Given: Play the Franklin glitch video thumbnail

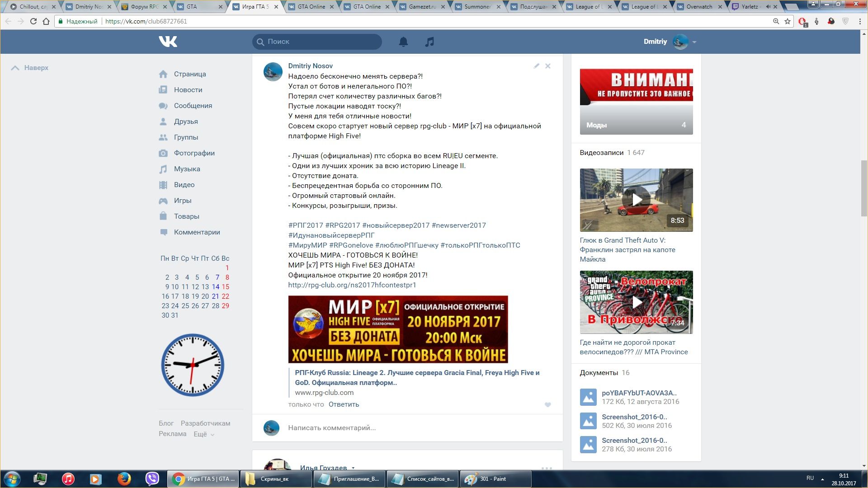Looking at the screenshot, I should (x=637, y=200).
